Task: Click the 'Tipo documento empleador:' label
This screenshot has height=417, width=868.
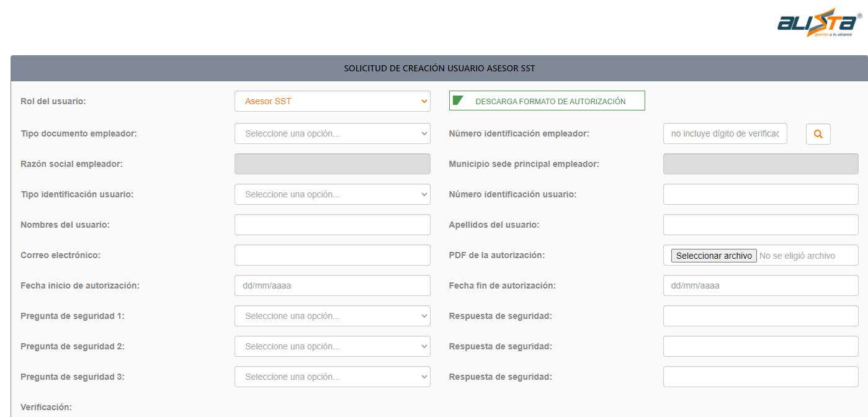Action: tap(79, 133)
